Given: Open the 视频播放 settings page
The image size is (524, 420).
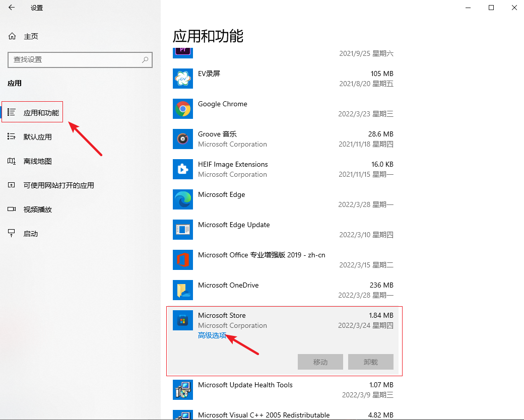Looking at the screenshot, I should pos(37,209).
